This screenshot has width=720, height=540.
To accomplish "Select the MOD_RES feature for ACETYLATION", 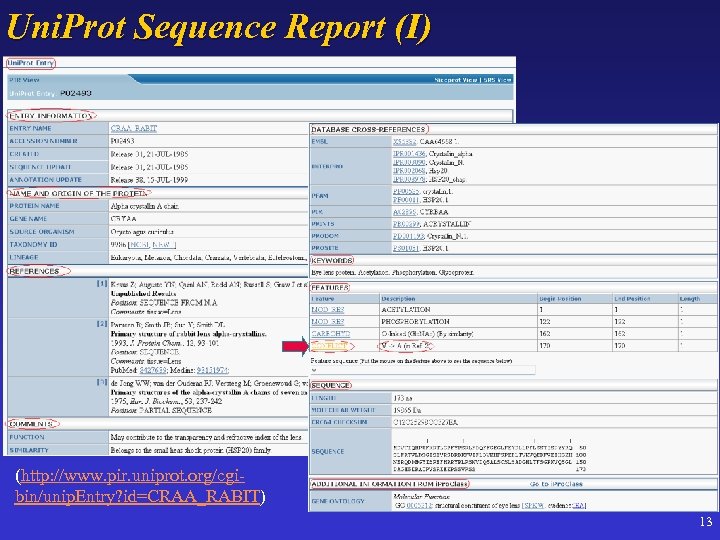I will (x=327, y=310).
